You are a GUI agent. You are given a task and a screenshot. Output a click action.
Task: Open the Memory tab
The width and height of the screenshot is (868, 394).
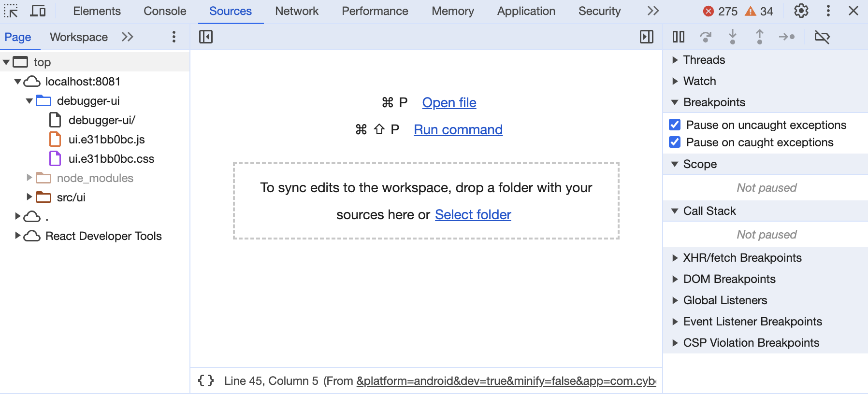click(x=453, y=11)
